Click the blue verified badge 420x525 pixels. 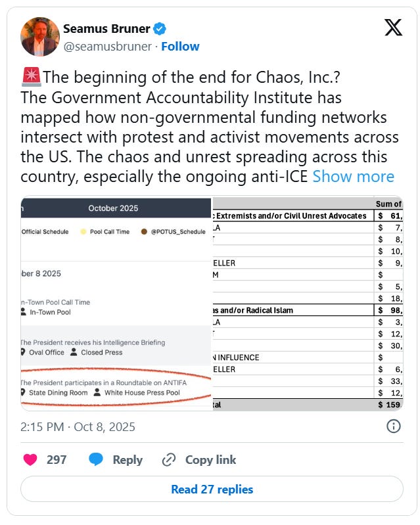[x=160, y=29]
